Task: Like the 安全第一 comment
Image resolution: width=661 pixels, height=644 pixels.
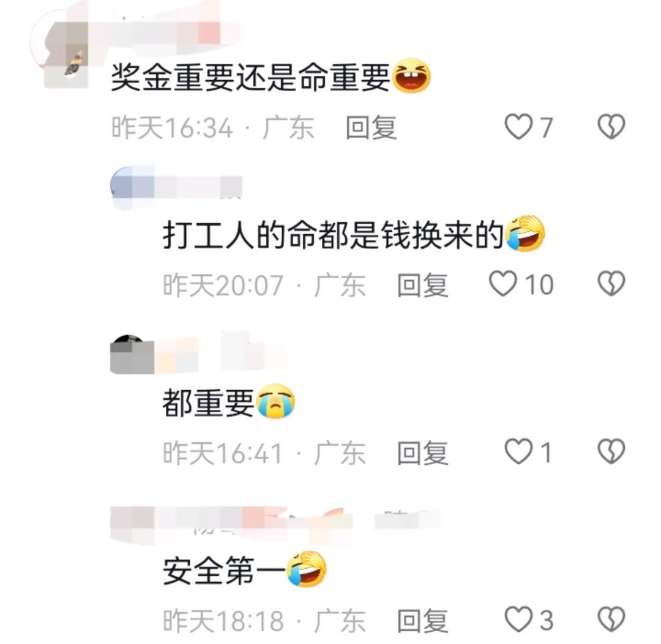Action: click(x=518, y=620)
